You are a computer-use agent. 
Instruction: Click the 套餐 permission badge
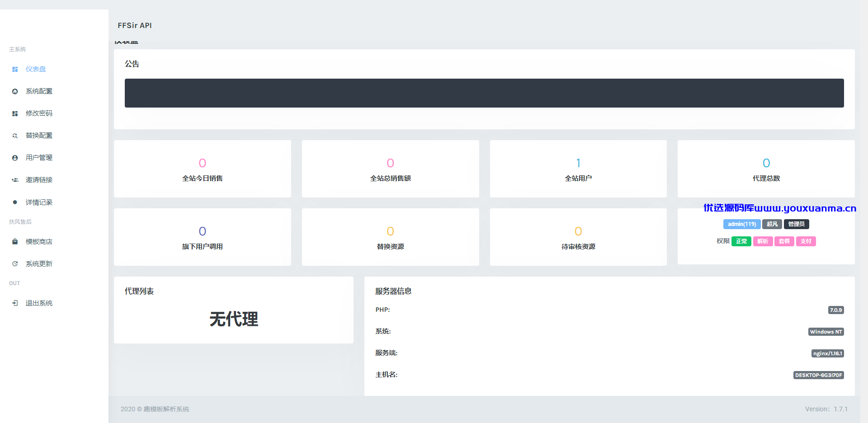(x=784, y=241)
